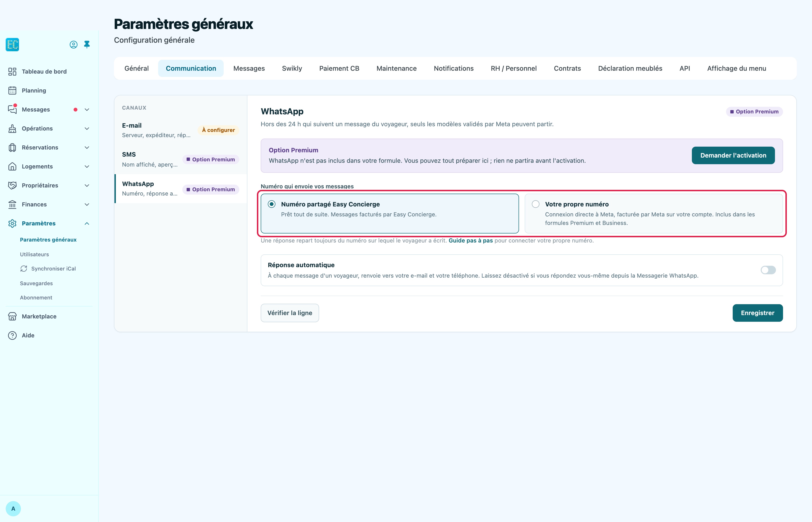Image resolution: width=812 pixels, height=522 pixels.
Task: Click the Messages chat icon in sidebar
Action: pyautogui.click(x=12, y=109)
